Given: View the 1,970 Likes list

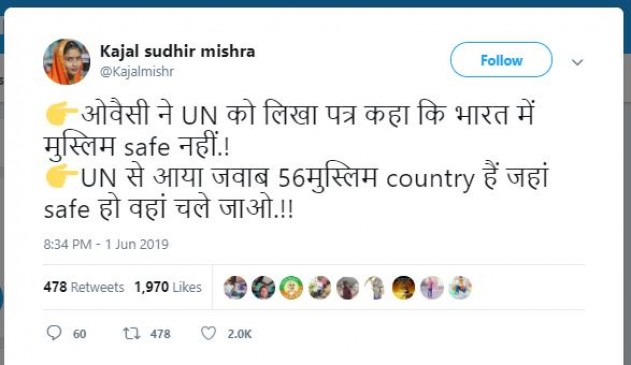Looking at the screenshot, I should click(168, 287).
